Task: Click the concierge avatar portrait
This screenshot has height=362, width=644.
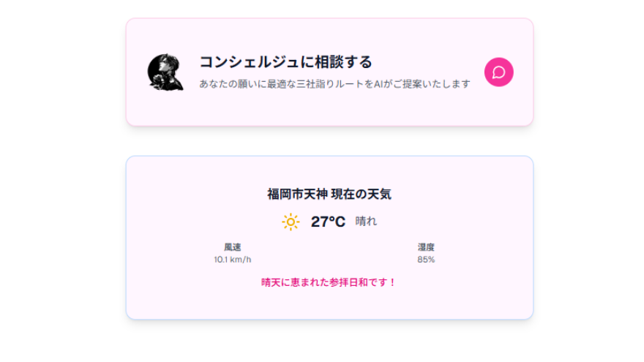Action: [x=165, y=72]
